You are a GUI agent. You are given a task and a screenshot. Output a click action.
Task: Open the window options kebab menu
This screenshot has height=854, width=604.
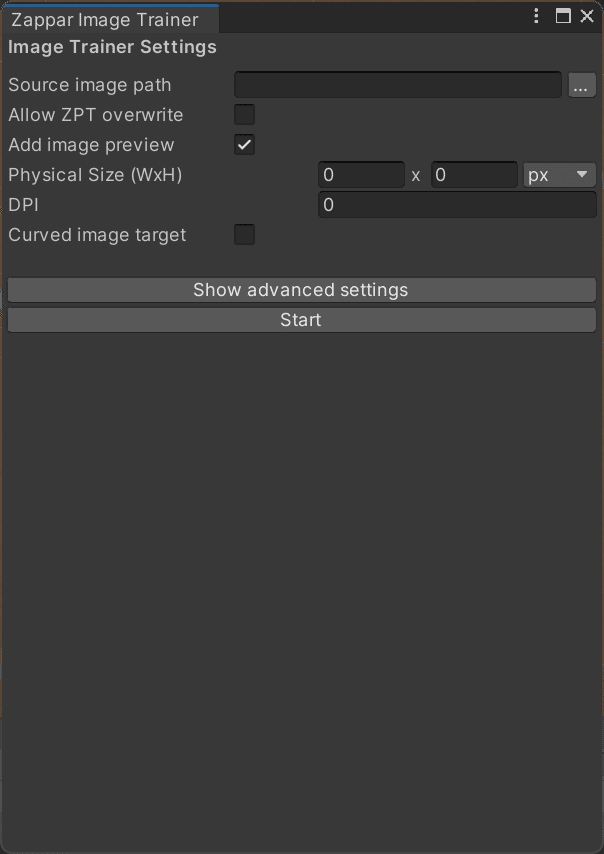(x=535, y=16)
